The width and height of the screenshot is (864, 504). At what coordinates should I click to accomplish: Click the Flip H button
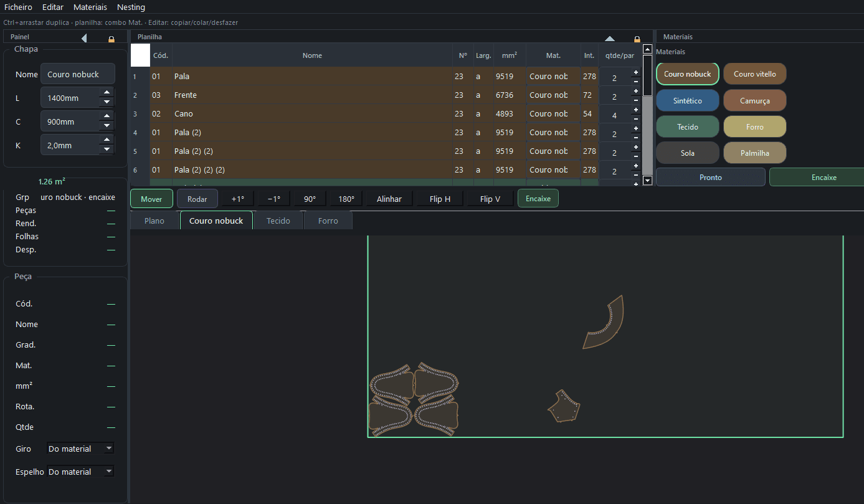pyautogui.click(x=440, y=199)
